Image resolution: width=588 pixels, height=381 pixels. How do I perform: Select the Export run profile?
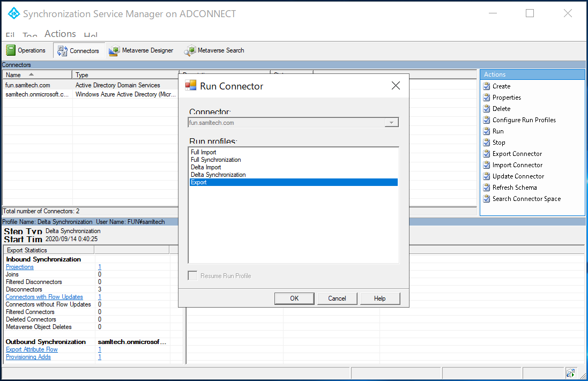tap(293, 182)
